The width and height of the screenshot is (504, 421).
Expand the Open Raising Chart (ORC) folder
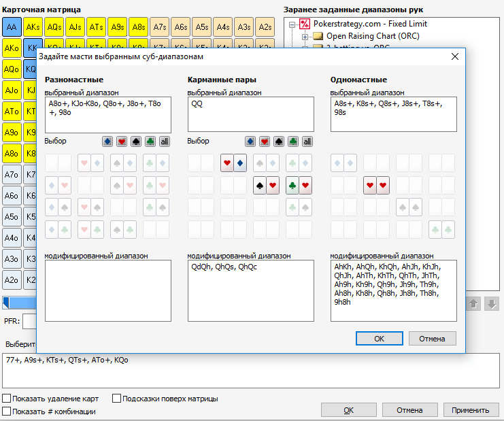[305, 36]
